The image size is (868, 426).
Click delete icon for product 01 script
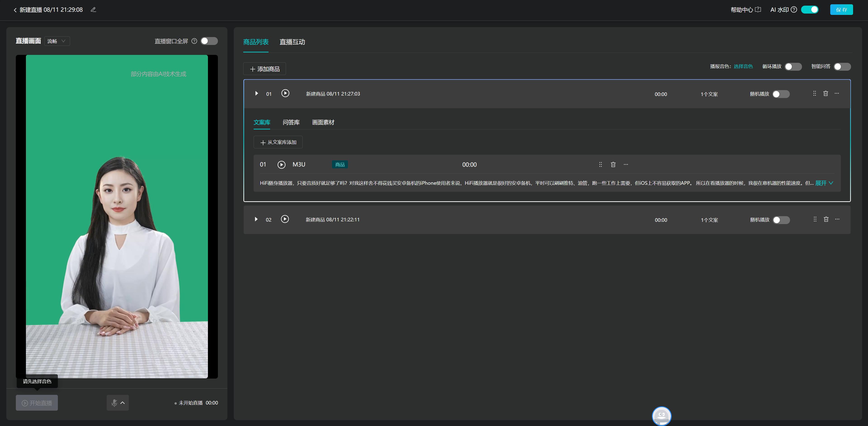coord(613,164)
